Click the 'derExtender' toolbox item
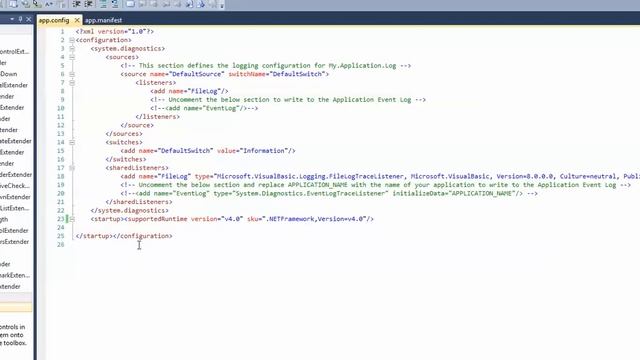 pos(16,175)
